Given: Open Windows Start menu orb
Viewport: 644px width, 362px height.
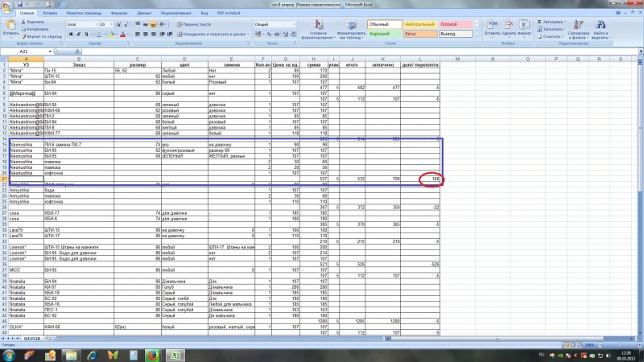Looking at the screenshot, I should click(x=8, y=355).
